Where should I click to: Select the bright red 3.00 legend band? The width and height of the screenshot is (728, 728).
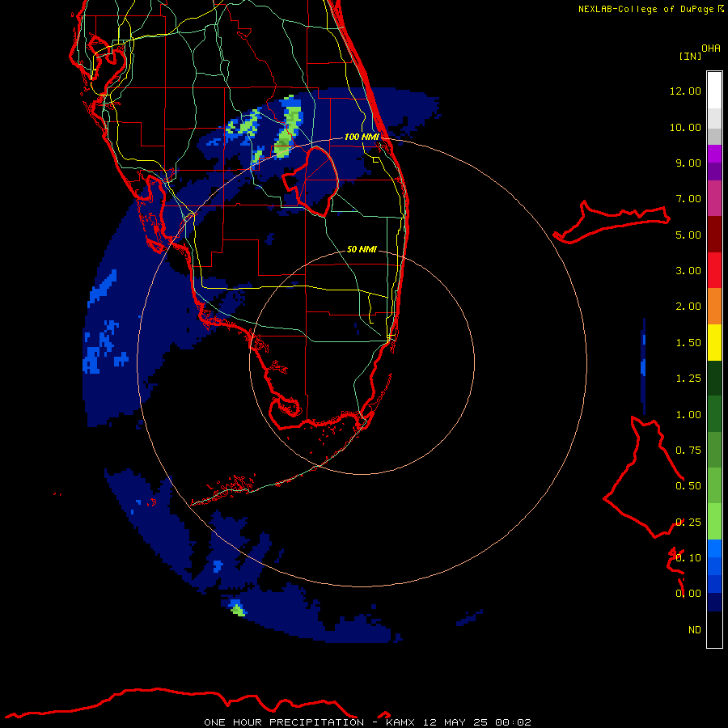pos(714,270)
